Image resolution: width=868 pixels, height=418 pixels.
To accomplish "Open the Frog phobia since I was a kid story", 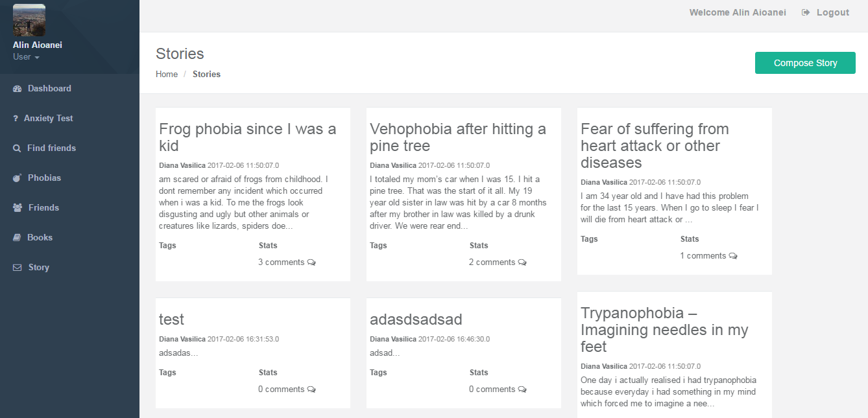I will coord(247,137).
